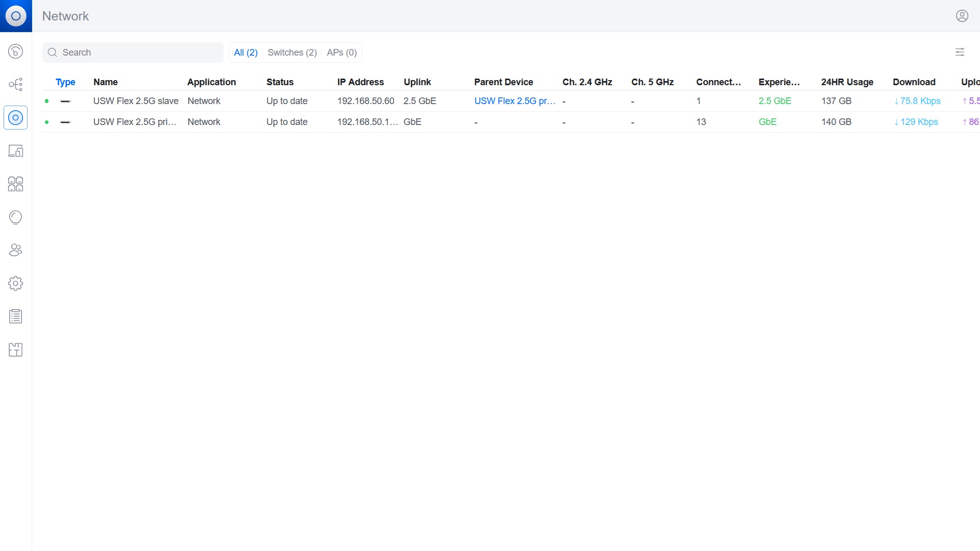Select the All (2) tab
Viewport: 980px width, 551px height.
pyautogui.click(x=246, y=53)
